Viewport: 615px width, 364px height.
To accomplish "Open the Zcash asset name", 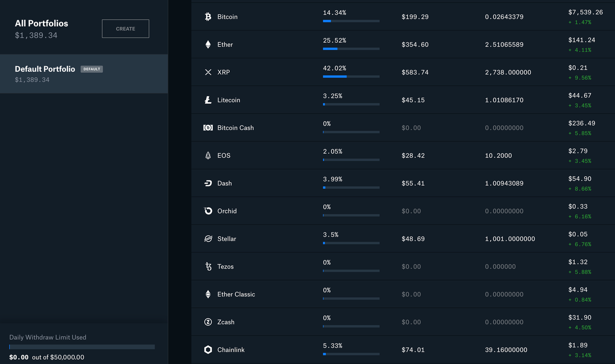I will (226, 322).
